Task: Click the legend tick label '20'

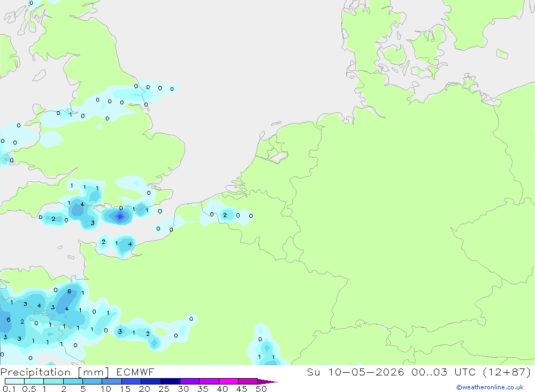Action: click(x=144, y=389)
